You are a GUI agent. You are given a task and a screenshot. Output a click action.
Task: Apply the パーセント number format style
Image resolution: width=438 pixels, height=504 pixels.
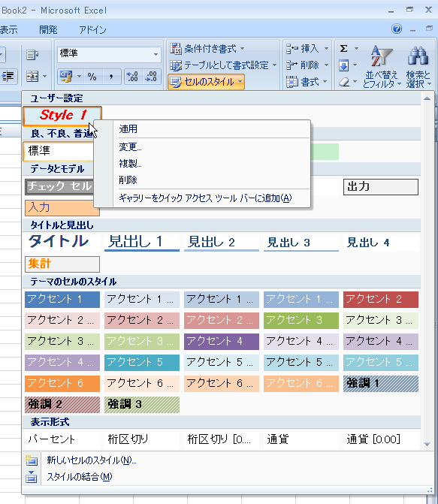pos(62,439)
